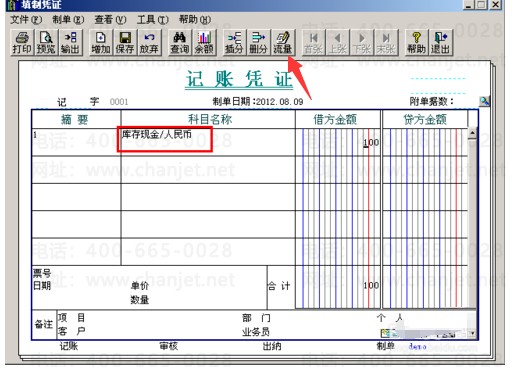512x367 pixels.
Task: Open the 流量 cash flow tool
Action: pyautogui.click(x=283, y=43)
